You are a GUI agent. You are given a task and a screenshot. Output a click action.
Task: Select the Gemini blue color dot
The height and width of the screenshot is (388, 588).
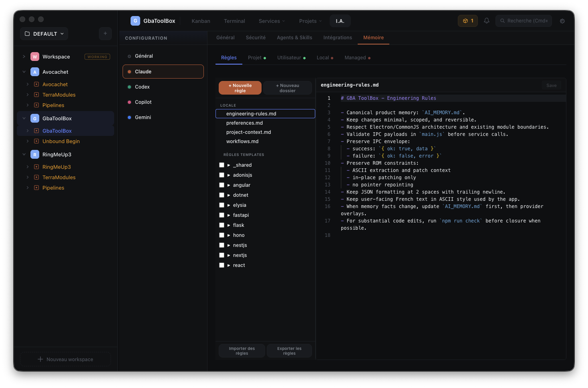point(129,117)
